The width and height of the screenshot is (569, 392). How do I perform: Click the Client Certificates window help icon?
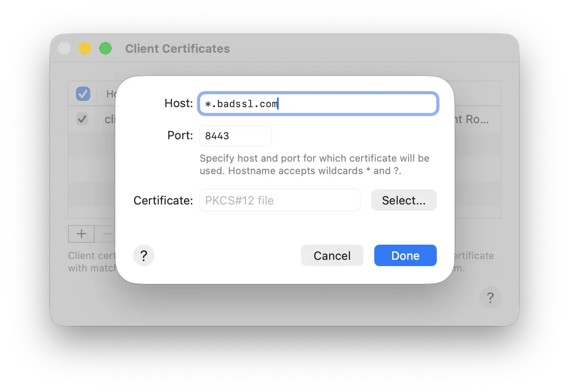tap(490, 297)
